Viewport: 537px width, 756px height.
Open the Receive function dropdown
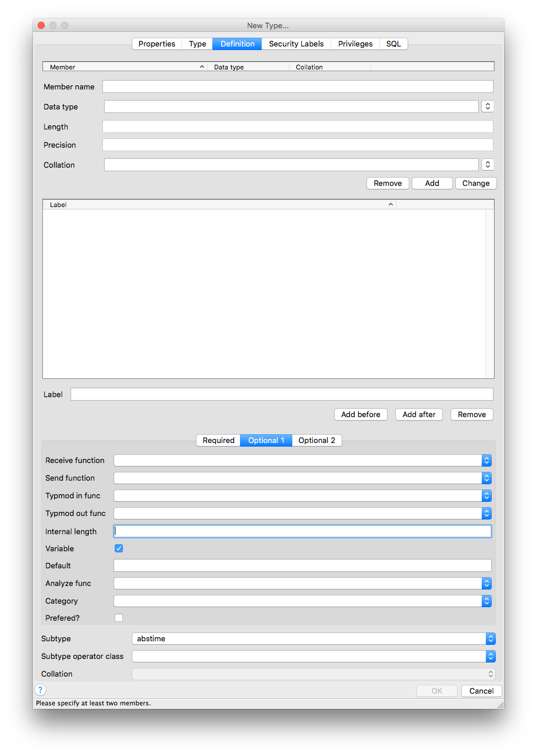(x=486, y=461)
